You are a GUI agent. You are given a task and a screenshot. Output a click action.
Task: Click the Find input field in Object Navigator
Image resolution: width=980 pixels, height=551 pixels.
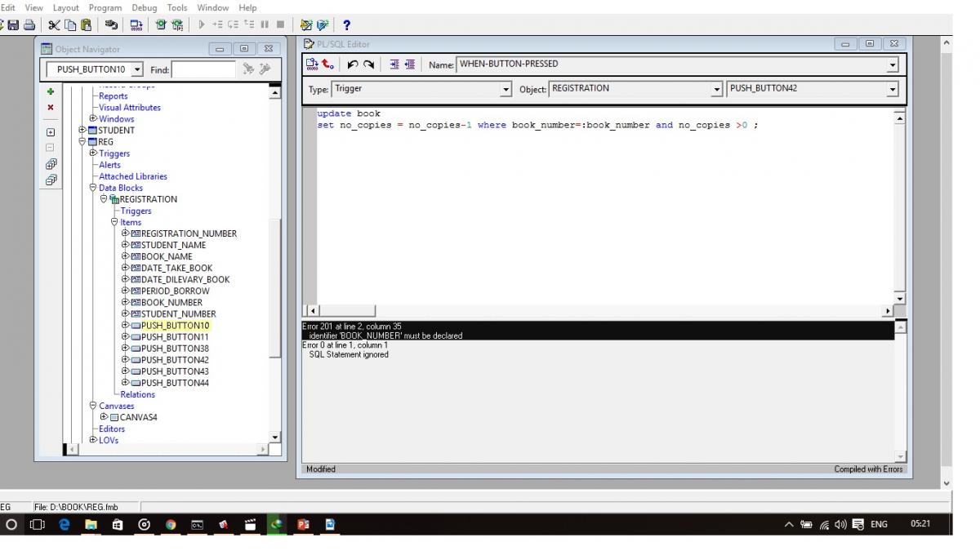pos(204,70)
